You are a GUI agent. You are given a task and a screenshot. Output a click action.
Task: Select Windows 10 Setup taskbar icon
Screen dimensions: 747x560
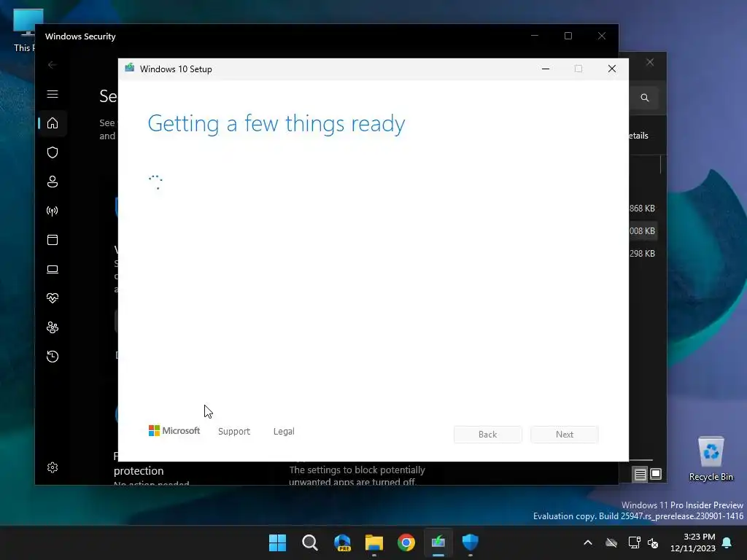[438, 542]
